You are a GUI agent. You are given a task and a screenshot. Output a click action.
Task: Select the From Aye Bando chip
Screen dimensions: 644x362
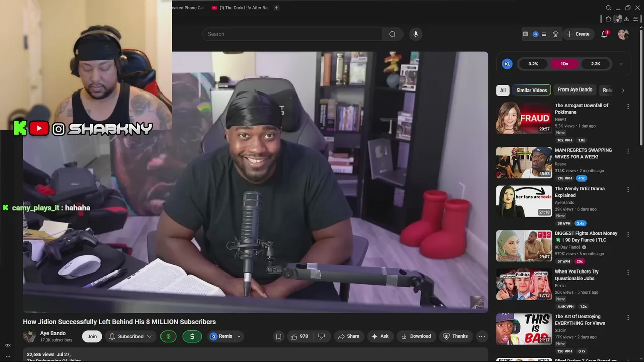(575, 90)
